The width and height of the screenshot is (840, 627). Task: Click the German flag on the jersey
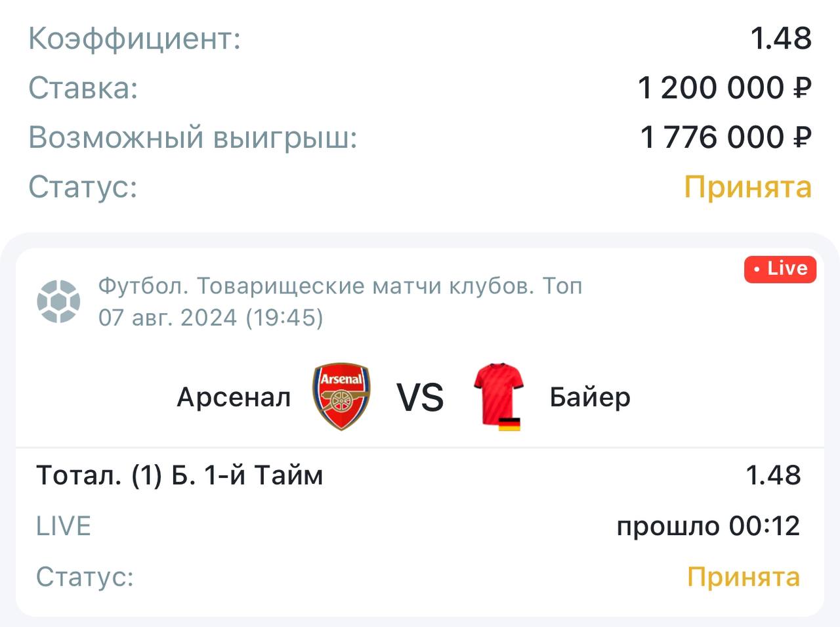pos(509,423)
